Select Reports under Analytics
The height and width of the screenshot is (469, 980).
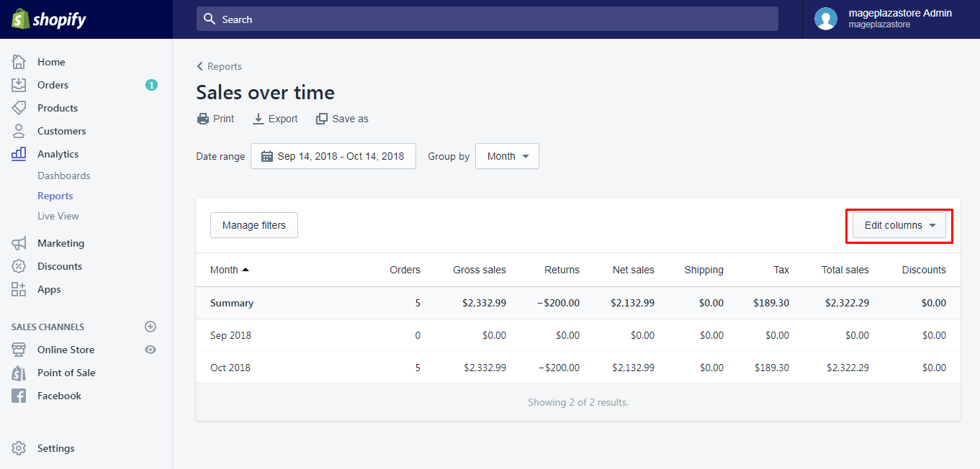coord(55,196)
